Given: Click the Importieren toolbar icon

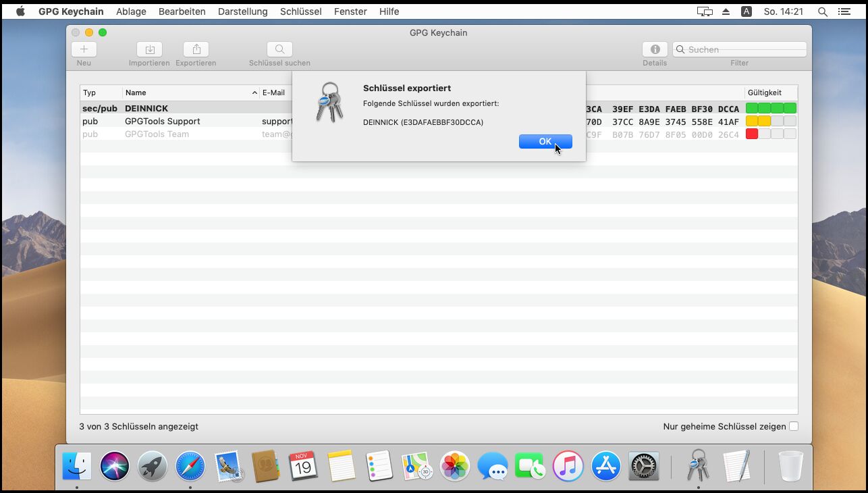Looking at the screenshot, I should click(149, 49).
